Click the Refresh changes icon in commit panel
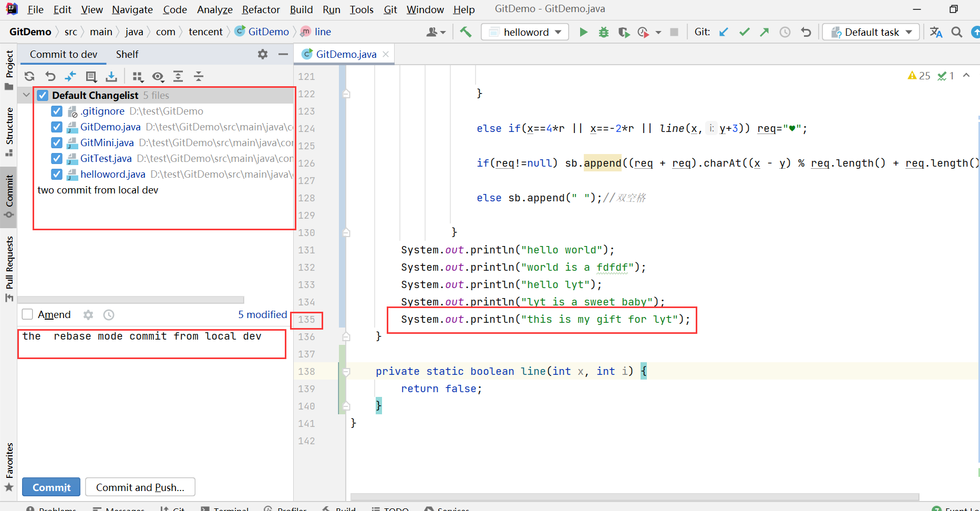Screen dimensions: 980x511 pyautogui.click(x=29, y=76)
